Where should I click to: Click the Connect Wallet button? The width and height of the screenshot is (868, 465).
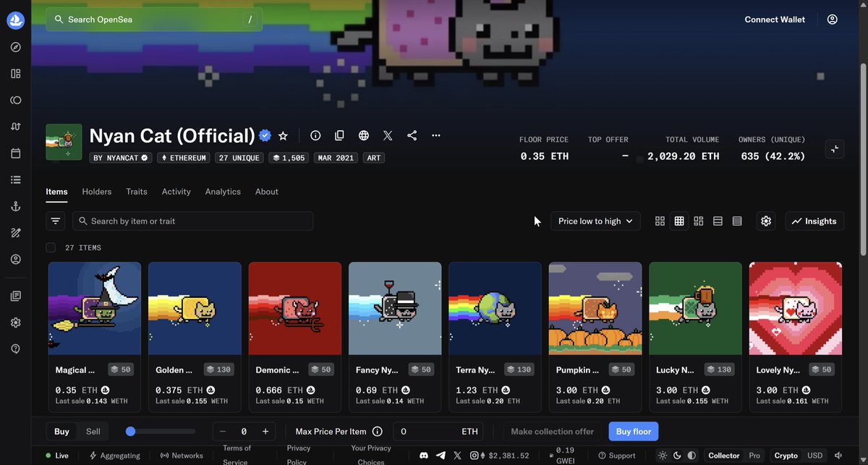point(775,20)
